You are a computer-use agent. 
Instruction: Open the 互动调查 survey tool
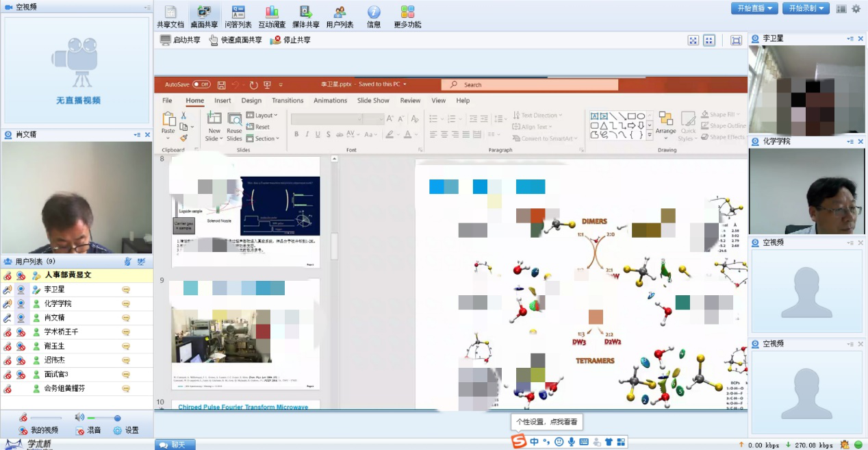272,16
